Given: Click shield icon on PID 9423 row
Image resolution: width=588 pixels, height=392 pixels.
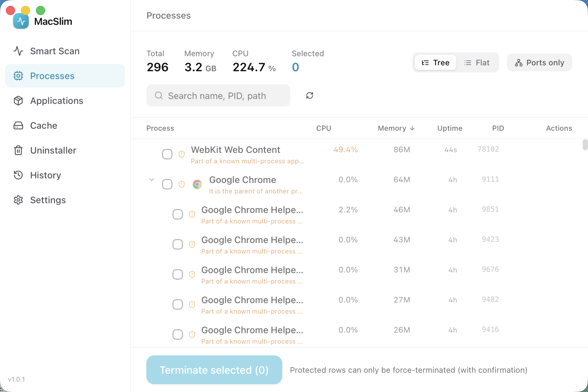Looking at the screenshot, I should [192, 244].
